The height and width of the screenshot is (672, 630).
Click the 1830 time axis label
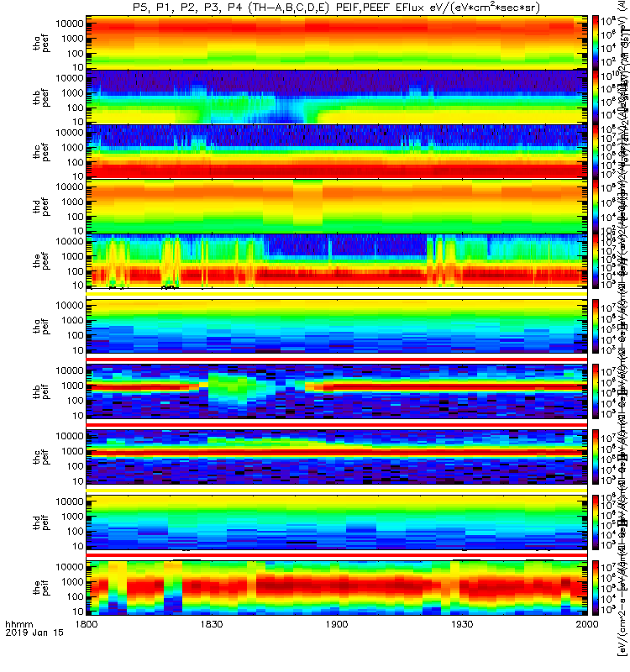[212, 624]
